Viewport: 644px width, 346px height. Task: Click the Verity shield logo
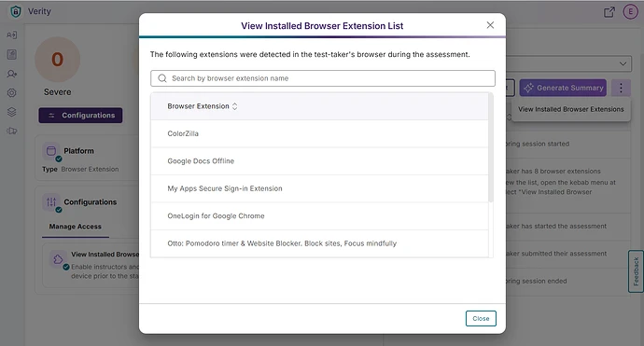(16, 11)
